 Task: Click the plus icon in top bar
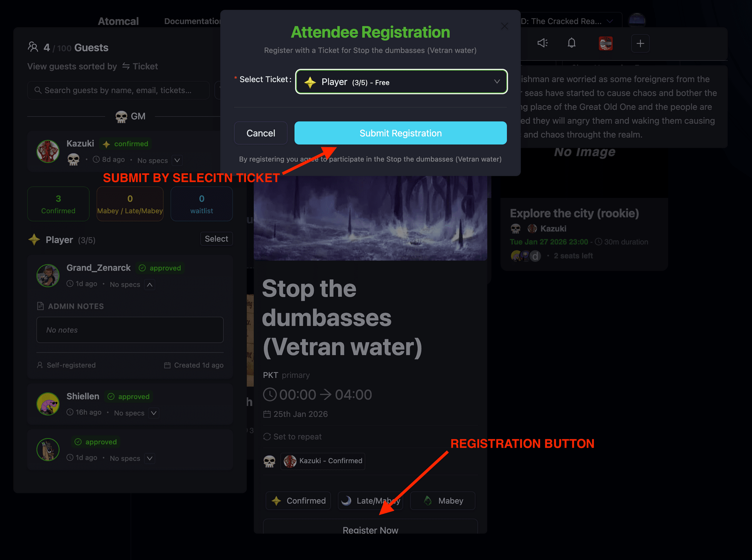click(640, 44)
